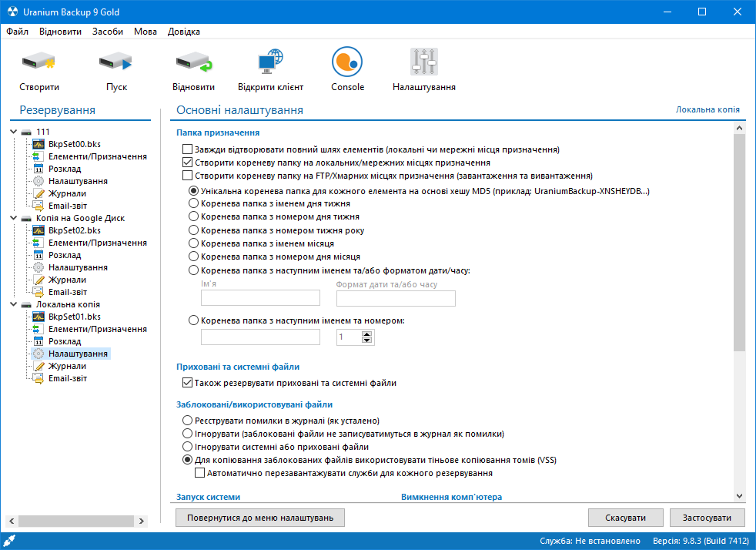Click Елементи/Призначення icon under 111

(x=38, y=156)
